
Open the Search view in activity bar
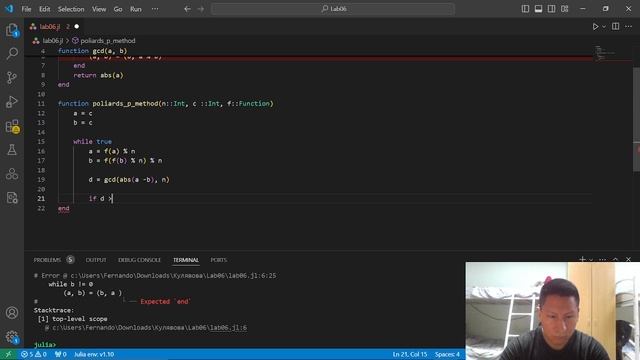pos(12,53)
